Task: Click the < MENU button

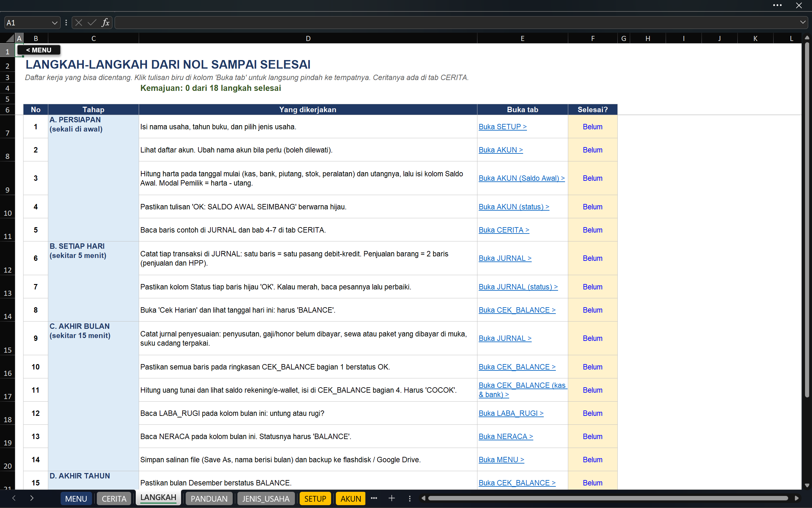Action: (39, 50)
